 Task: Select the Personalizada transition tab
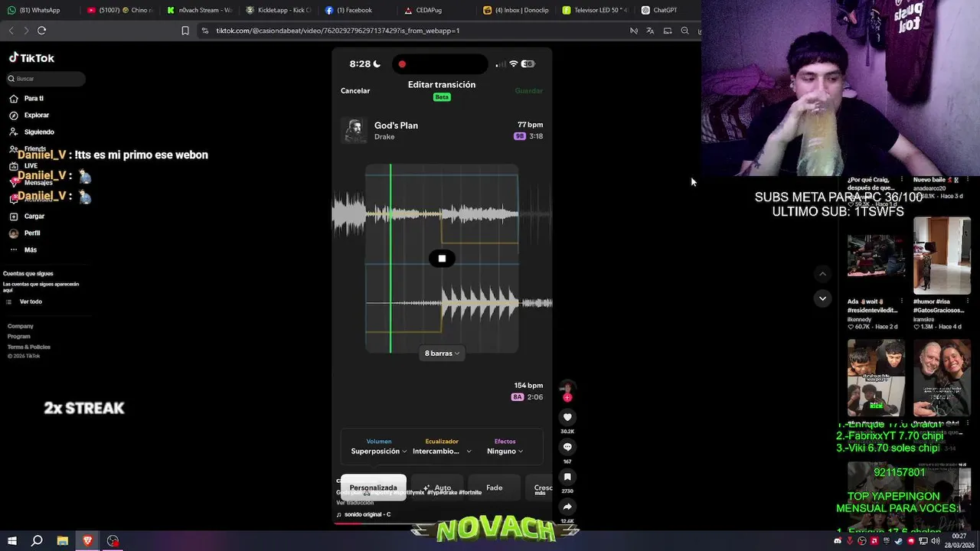click(x=374, y=487)
